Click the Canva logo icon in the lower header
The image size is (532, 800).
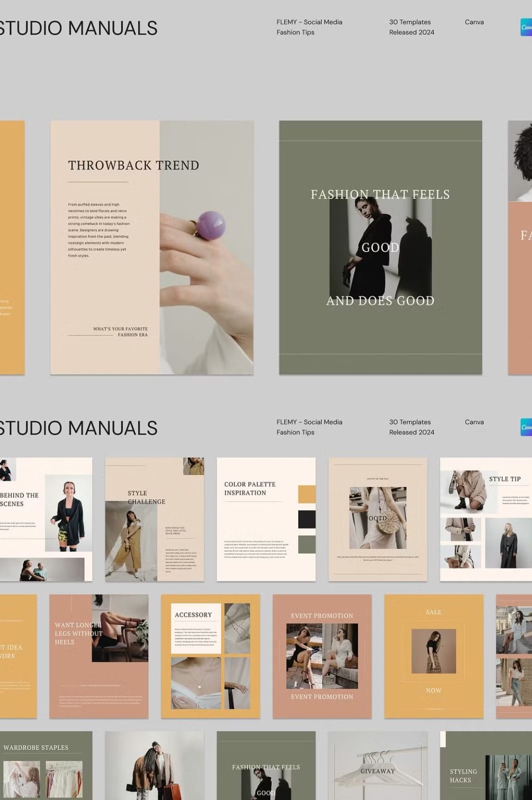[x=526, y=427]
